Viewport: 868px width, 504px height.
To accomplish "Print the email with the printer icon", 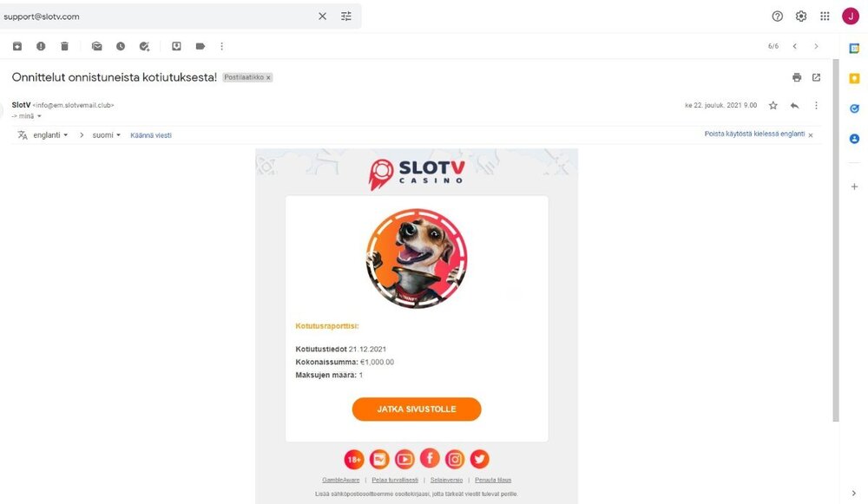I will pos(797,77).
